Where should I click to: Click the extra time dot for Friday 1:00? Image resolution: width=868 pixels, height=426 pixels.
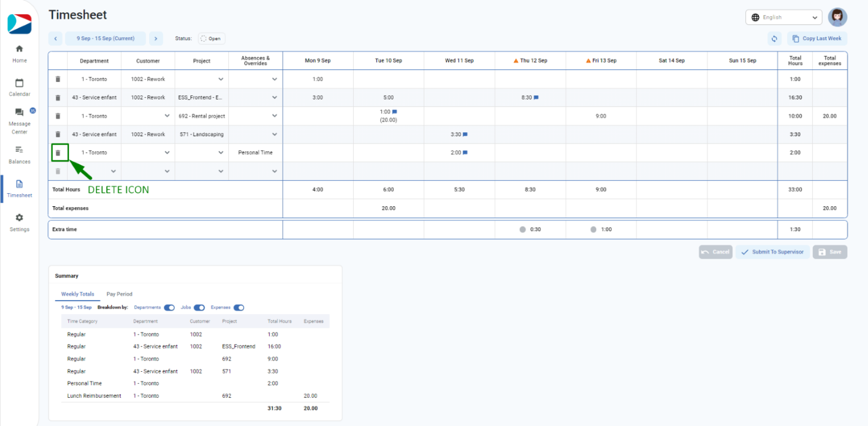pos(593,229)
